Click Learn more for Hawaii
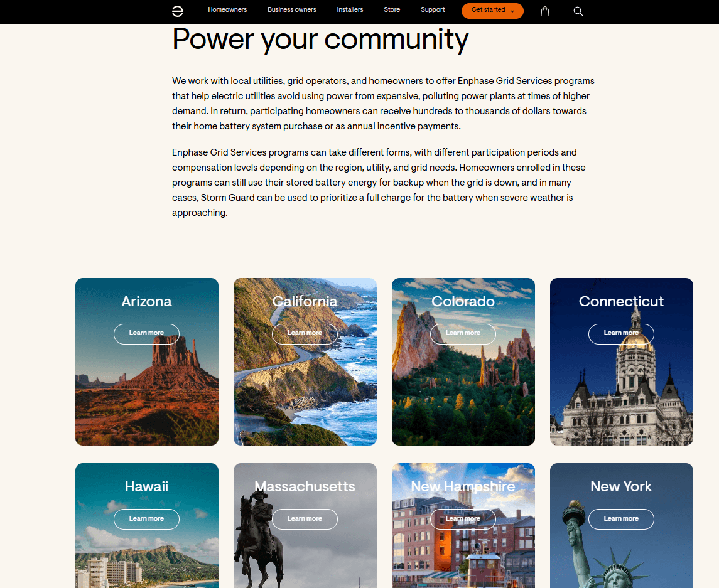Image resolution: width=719 pixels, height=588 pixels. pos(146,519)
